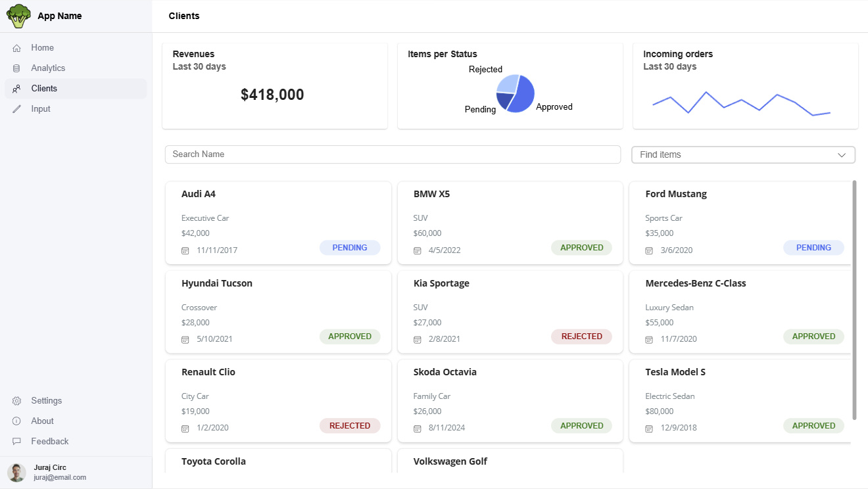Click the Settings gear icon
The height and width of the screenshot is (489, 868).
coord(16,401)
